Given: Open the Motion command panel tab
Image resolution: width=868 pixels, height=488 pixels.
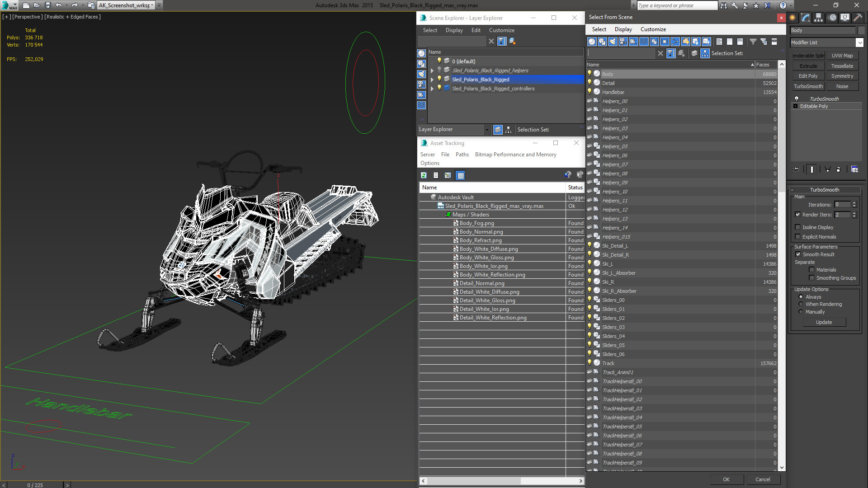Looking at the screenshot, I should (x=832, y=18).
